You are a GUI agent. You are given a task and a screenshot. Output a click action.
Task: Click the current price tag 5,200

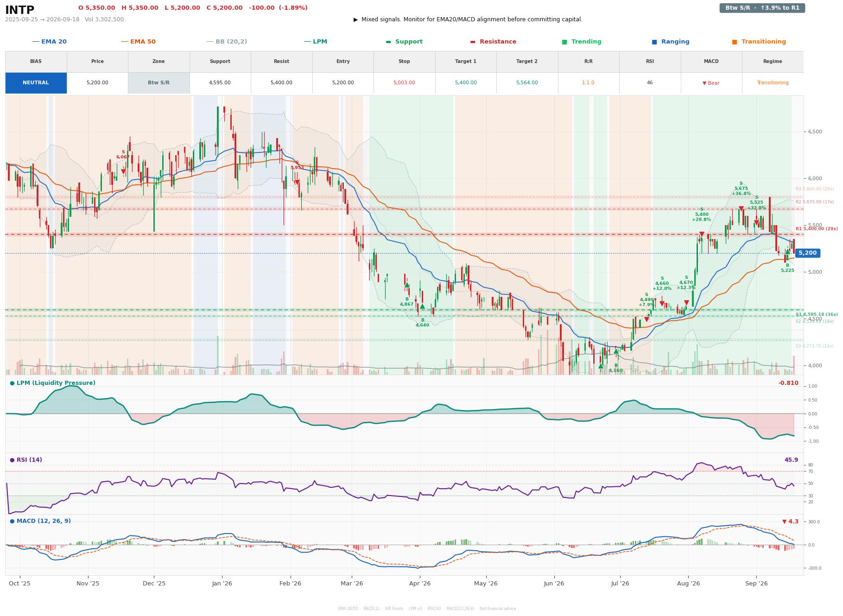tap(807, 253)
